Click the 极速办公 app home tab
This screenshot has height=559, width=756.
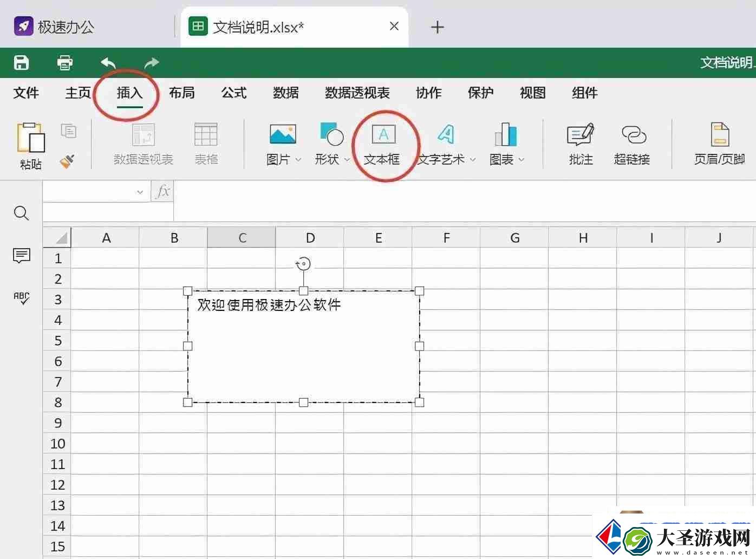pyautogui.click(x=54, y=27)
